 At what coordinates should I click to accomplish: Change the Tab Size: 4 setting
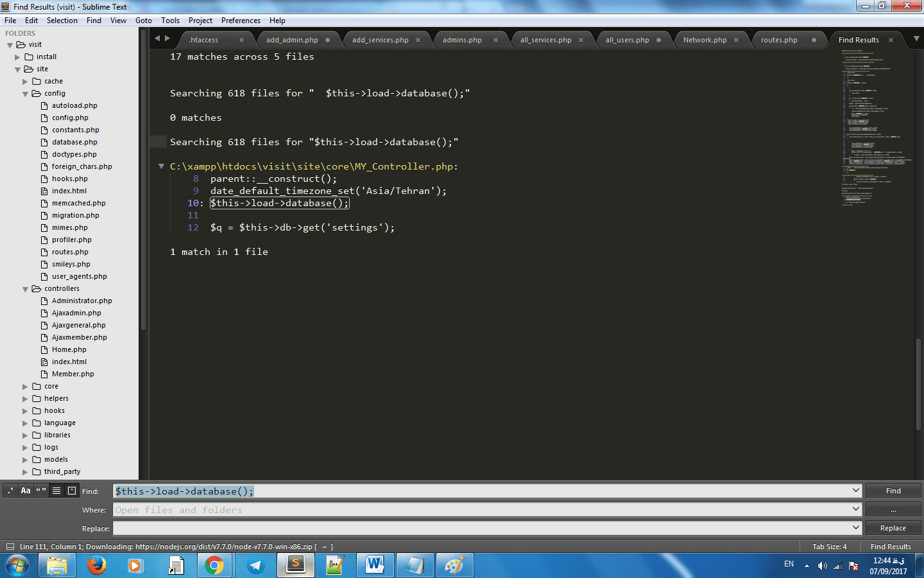(830, 547)
